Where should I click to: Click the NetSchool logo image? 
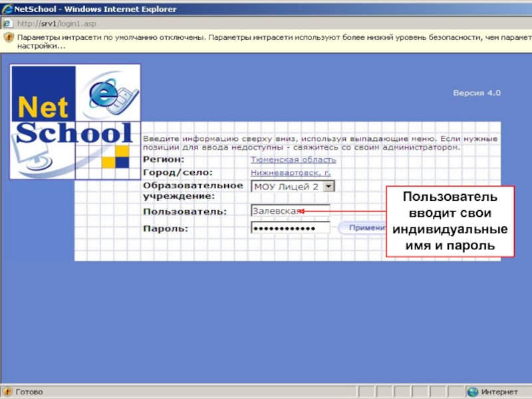75,122
